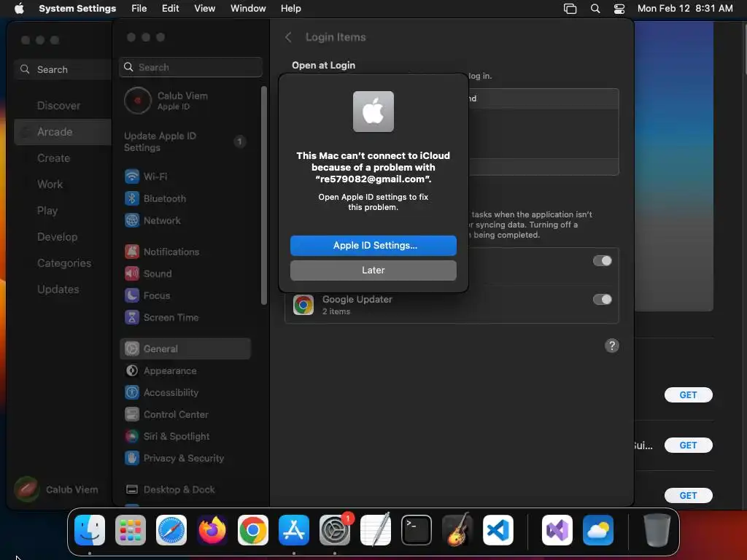747x560 pixels.
Task: Select the Accessibility icon in sidebar
Action: [132, 393]
